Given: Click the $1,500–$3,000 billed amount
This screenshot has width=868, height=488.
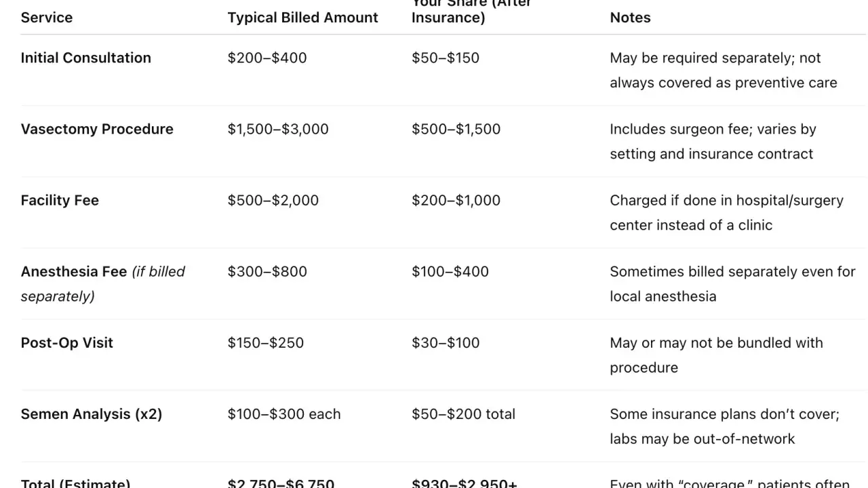Looking at the screenshot, I should point(278,129).
